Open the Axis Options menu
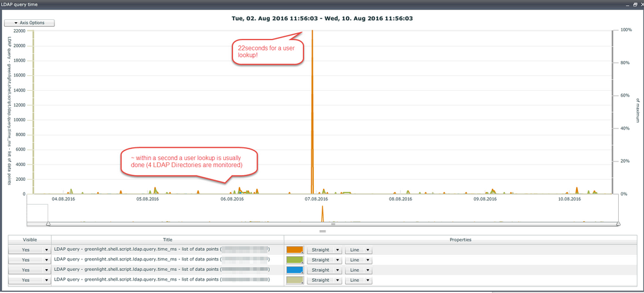Screen dimensions: 644x293 29,23
